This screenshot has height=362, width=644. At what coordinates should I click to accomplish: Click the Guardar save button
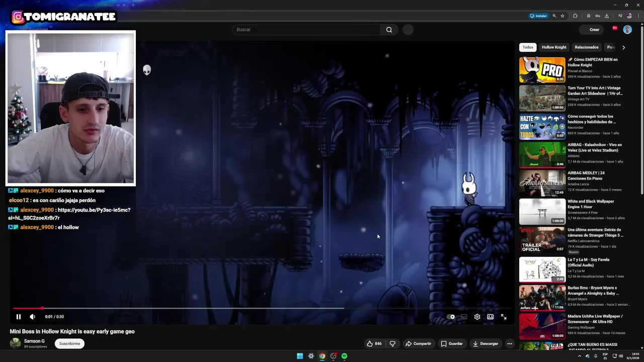452,344
